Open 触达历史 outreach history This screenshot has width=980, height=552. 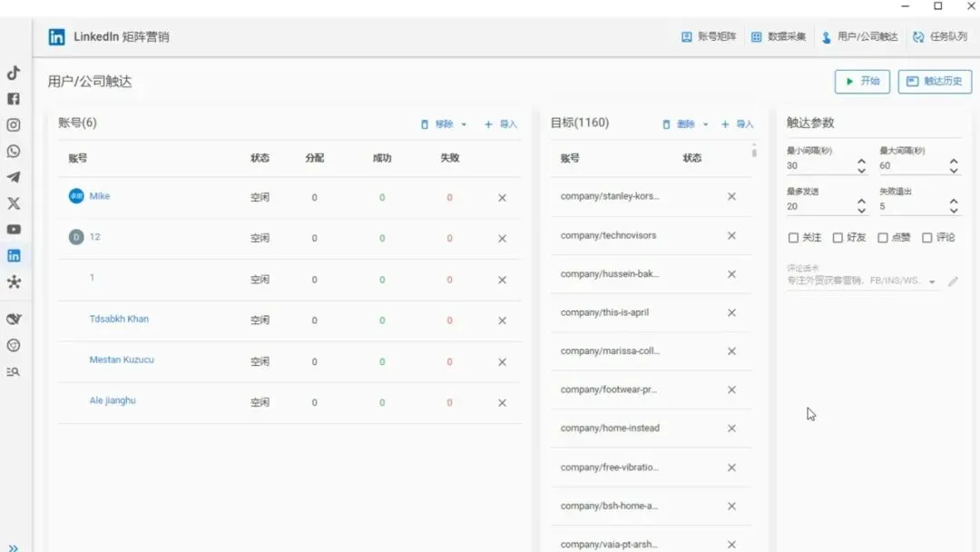point(935,82)
